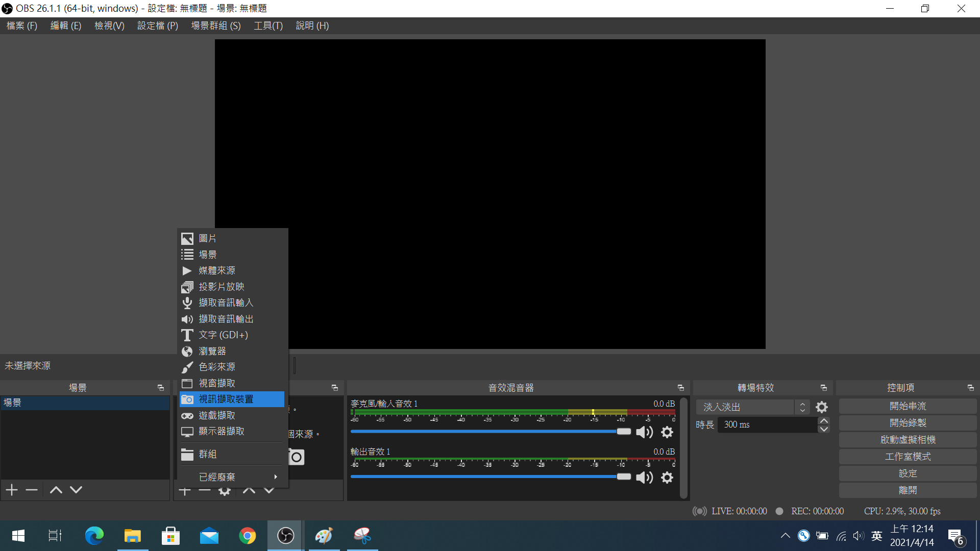Open 麥克風/輸入音效 1 advanced settings gear
The height and width of the screenshot is (551, 980).
pyautogui.click(x=667, y=432)
